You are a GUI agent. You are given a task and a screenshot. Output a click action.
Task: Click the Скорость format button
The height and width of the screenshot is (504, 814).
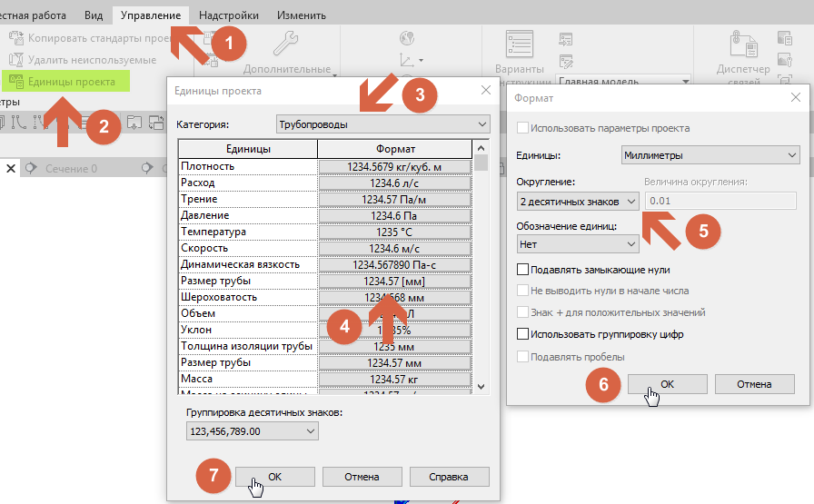pos(394,249)
